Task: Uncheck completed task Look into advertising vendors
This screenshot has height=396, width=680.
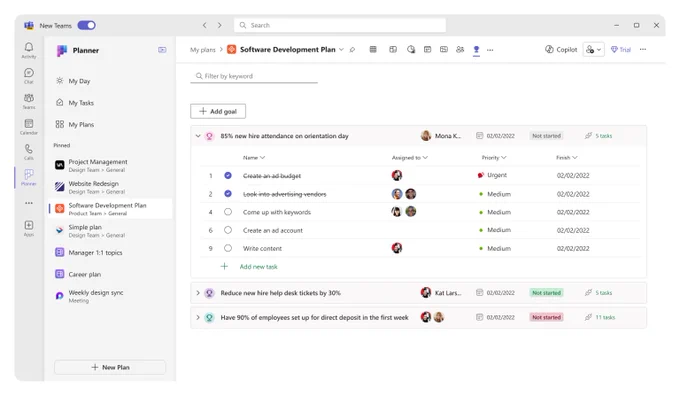Action: (x=228, y=193)
